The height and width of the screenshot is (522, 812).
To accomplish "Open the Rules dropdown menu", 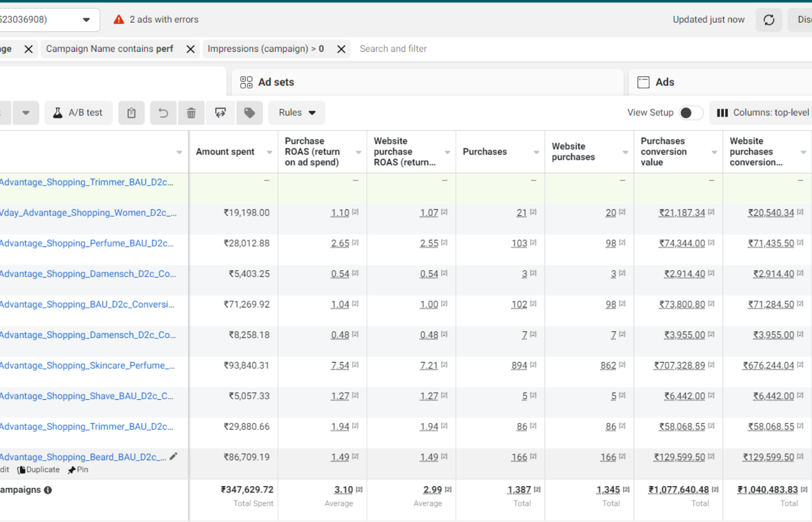I will [297, 113].
